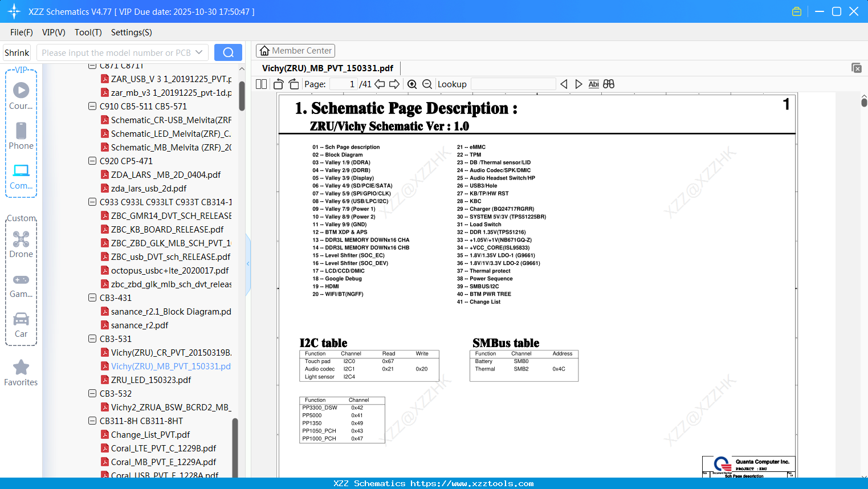
Task: Open the Drone category
Action: point(21,244)
